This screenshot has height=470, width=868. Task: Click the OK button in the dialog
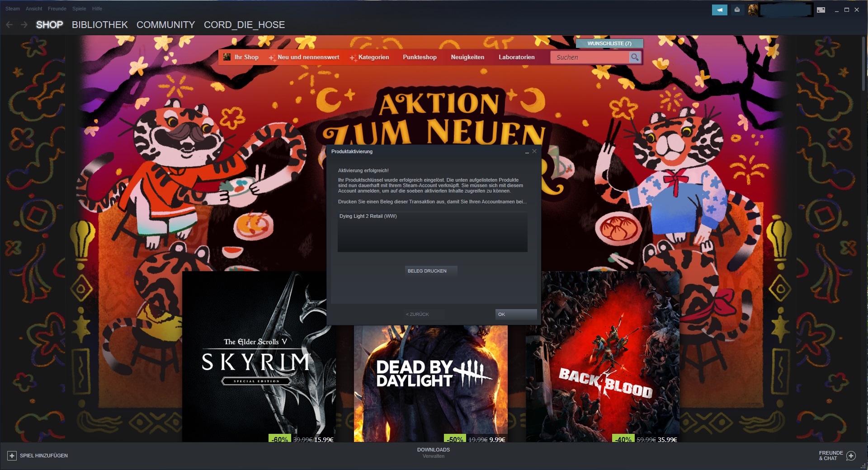516,314
